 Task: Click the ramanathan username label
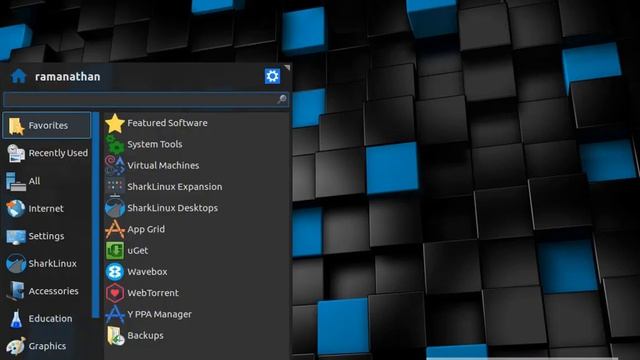click(x=68, y=76)
